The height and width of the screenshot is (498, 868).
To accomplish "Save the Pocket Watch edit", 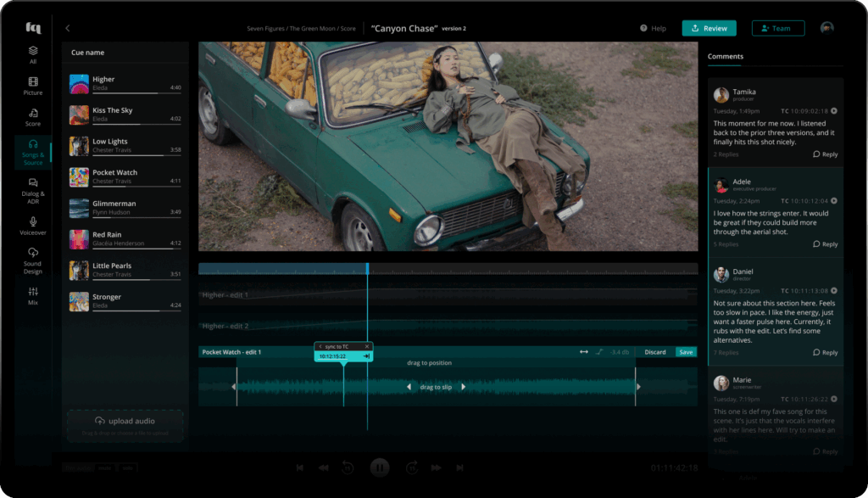I will (x=686, y=352).
